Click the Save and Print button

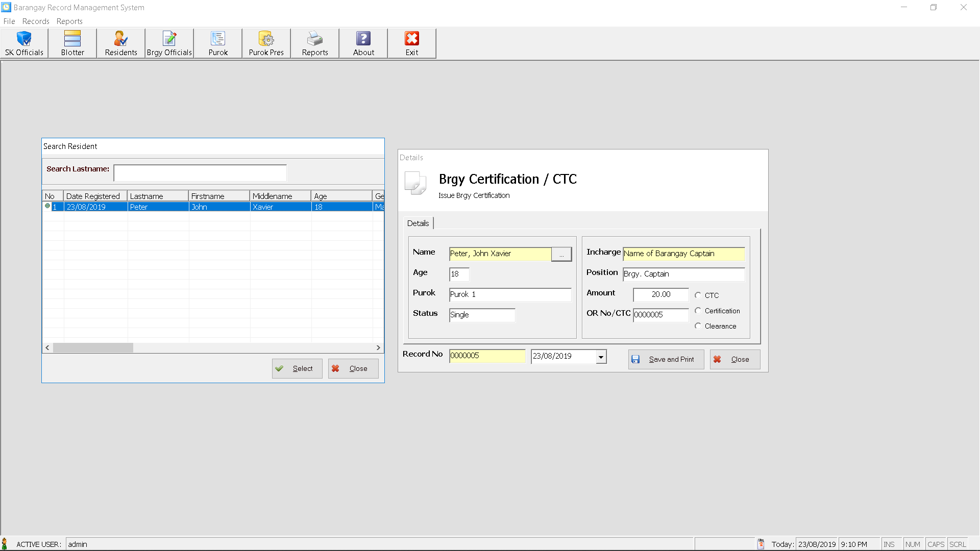coord(665,359)
